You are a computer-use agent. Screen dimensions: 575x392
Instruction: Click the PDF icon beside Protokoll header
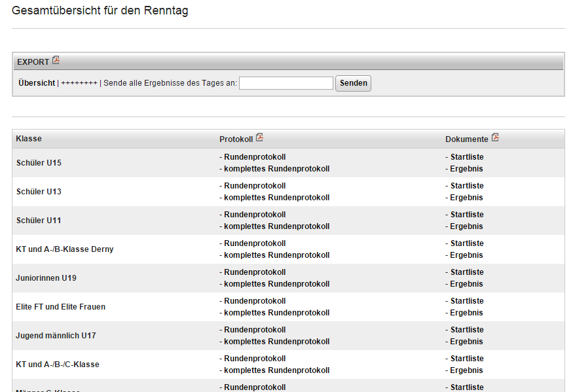(260, 138)
